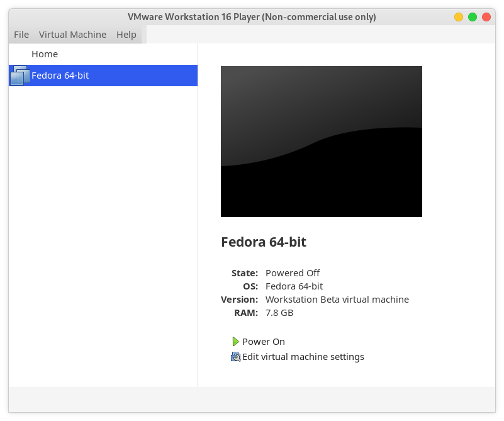Close VMware Player with the red button

(486, 17)
